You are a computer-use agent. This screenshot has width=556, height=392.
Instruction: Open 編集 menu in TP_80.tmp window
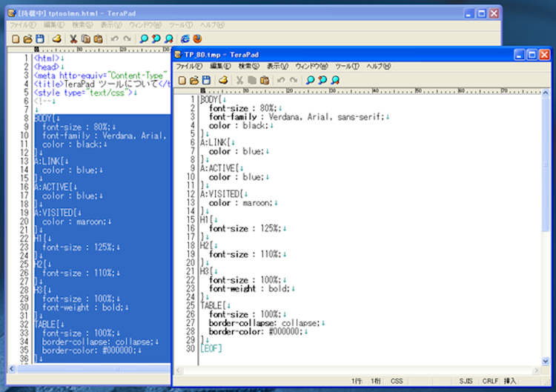(220, 67)
